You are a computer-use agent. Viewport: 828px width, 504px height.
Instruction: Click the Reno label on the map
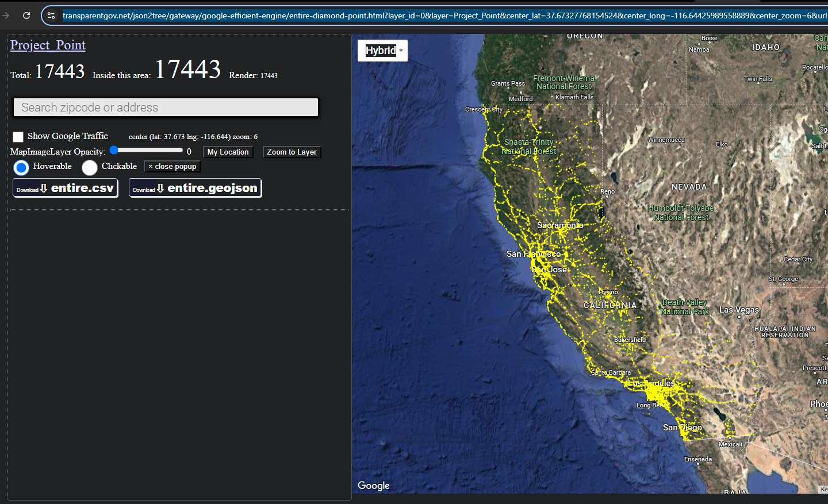[x=607, y=191]
